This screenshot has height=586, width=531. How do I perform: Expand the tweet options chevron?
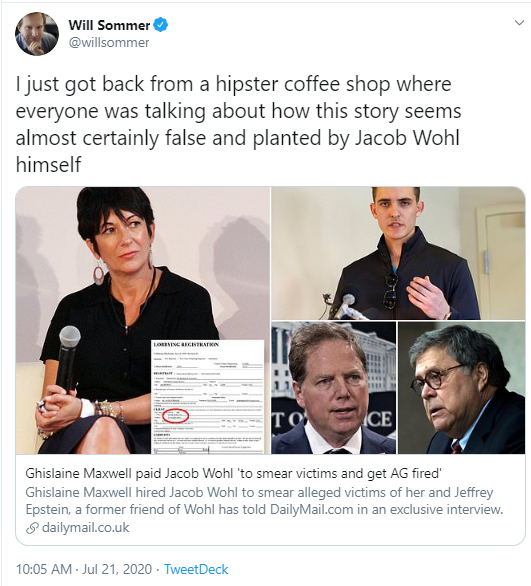tap(519, 23)
